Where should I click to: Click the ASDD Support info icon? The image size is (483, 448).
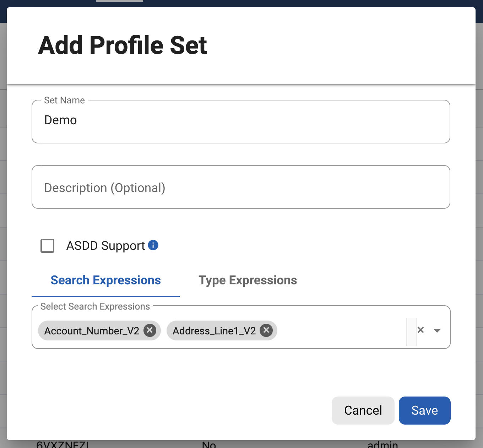[153, 245]
